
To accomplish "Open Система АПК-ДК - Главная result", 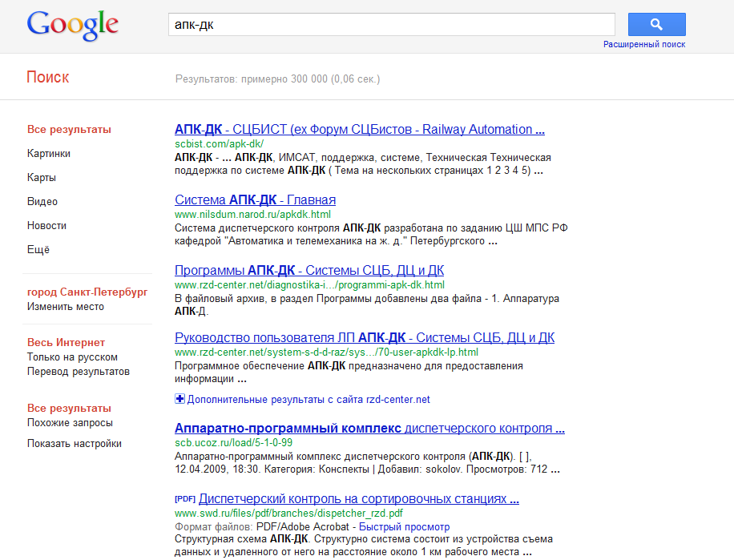I will tap(255, 200).
